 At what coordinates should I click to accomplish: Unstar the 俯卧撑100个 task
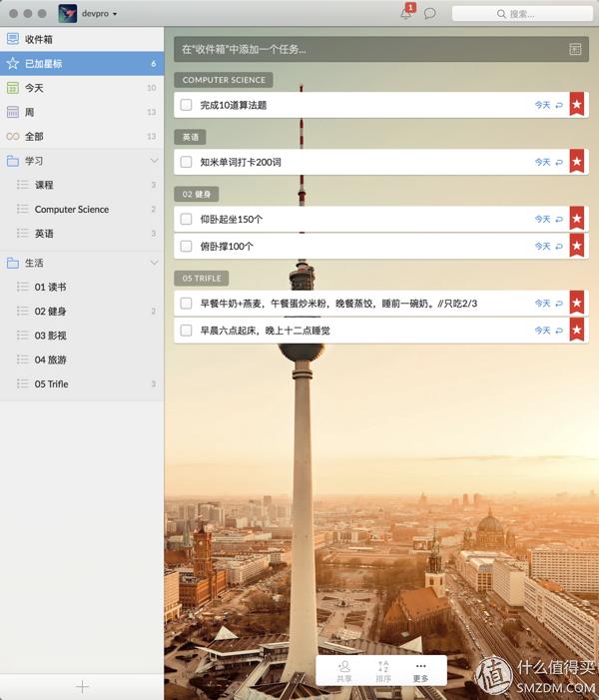tap(577, 246)
